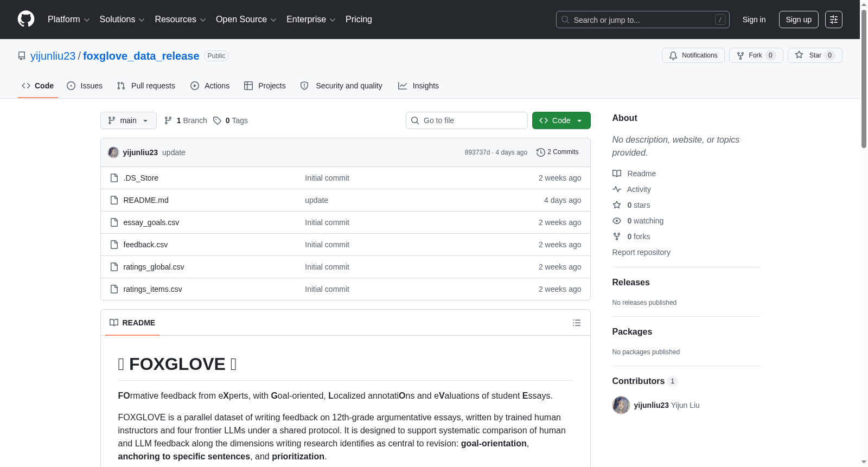This screenshot has height=467, width=868.
Task: Open the Pricing page
Action: pyautogui.click(x=359, y=20)
